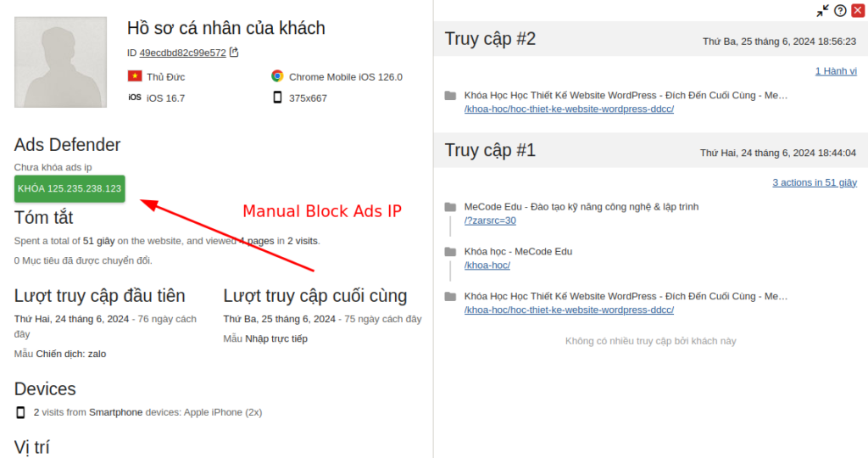Click the smartphone icon under Devices
This screenshot has height=458, width=868.
coord(20,412)
